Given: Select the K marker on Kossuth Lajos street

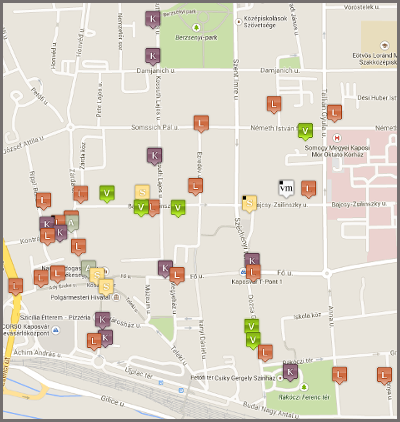Looking at the screenshot, I should pos(155,156).
